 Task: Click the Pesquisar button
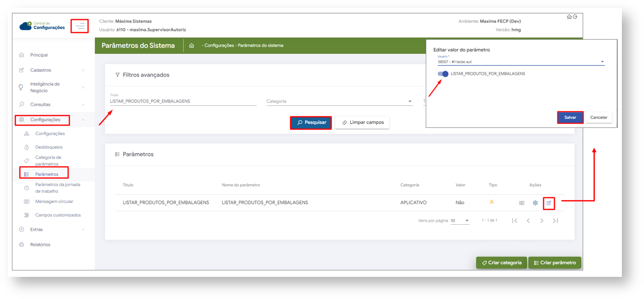tap(311, 123)
